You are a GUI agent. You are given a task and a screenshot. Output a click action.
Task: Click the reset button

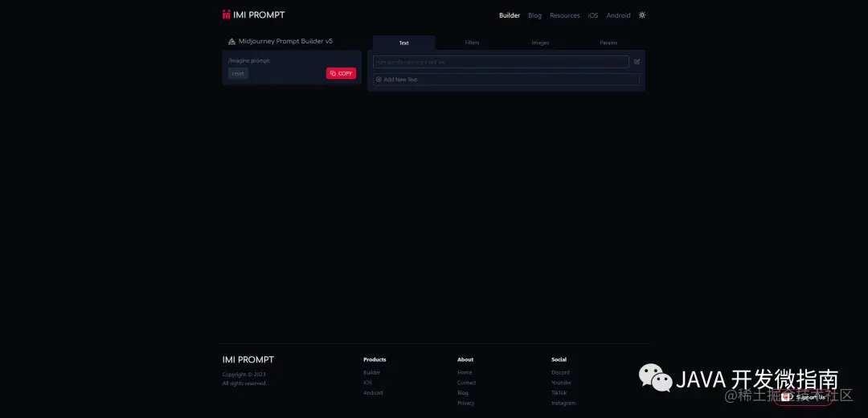238,74
